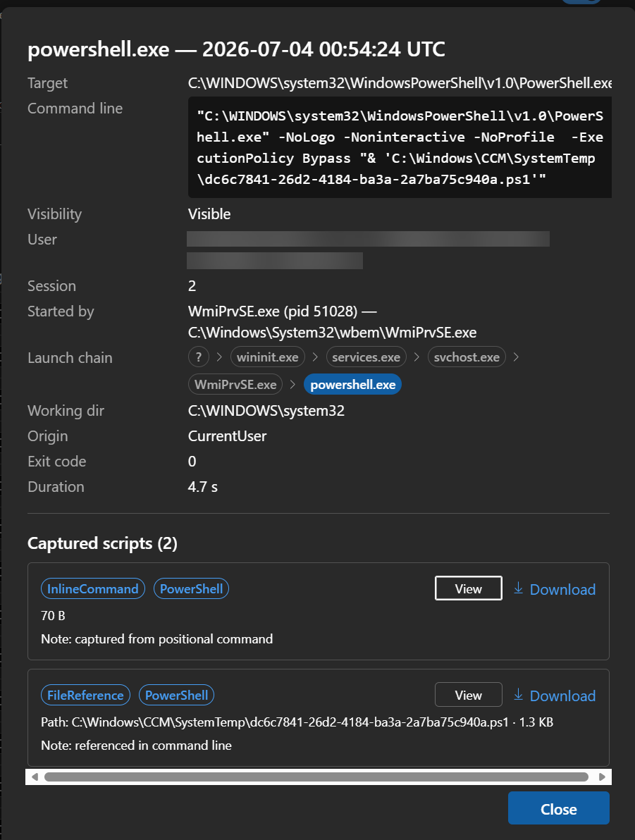This screenshot has height=840, width=635.
Task: Click the blurred User value
Action: tap(368, 249)
